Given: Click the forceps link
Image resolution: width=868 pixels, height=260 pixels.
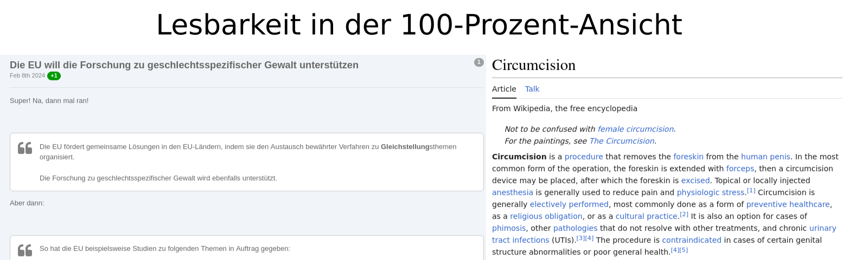Looking at the screenshot, I should pos(740,168).
